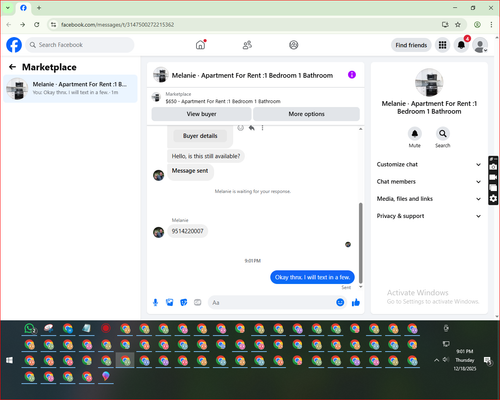
Task: Click the Find friends button
Action: [411, 45]
